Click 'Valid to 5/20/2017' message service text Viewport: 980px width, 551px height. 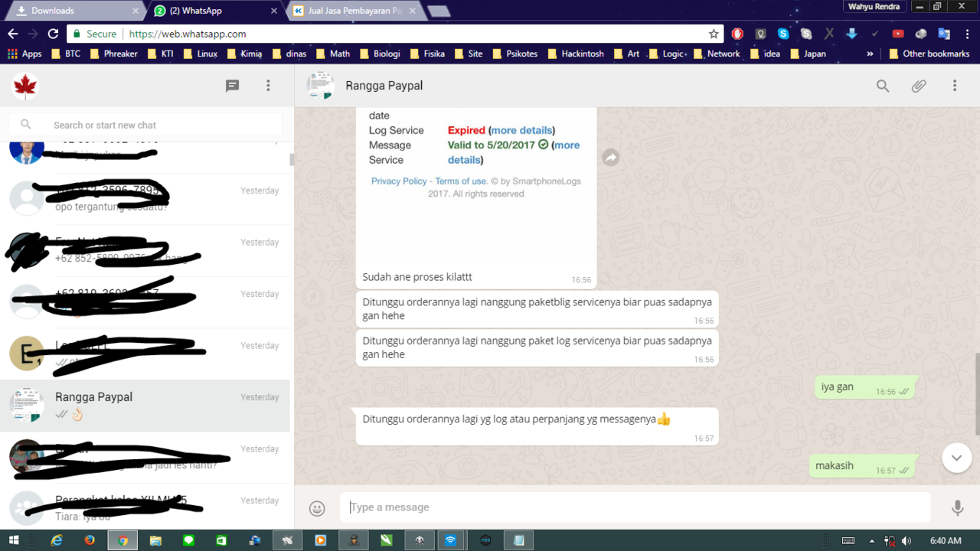pyautogui.click(x=491, y=145)
